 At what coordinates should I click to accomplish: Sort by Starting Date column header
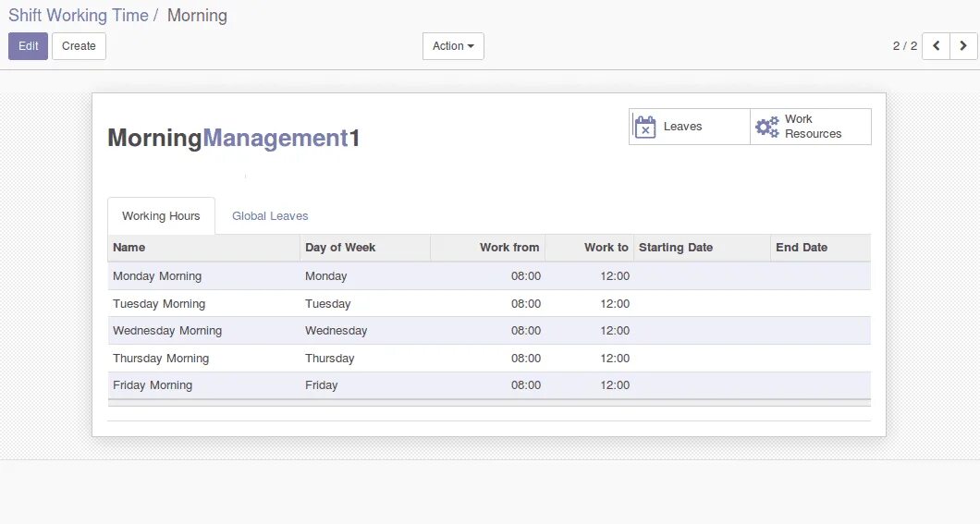[702, 248]
